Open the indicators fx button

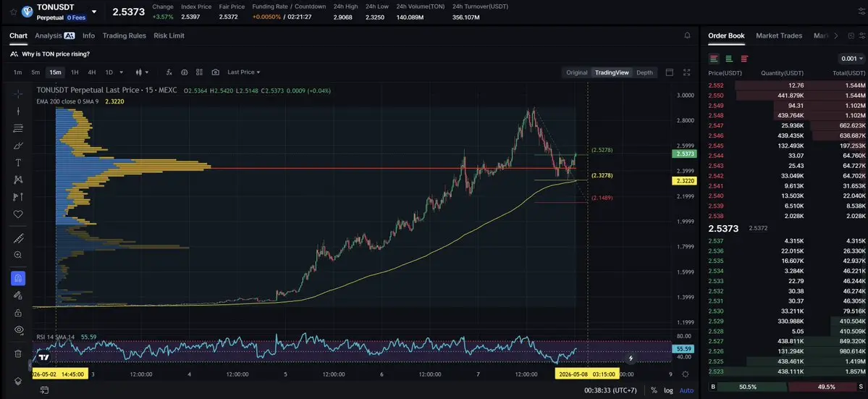pos(169,72)
